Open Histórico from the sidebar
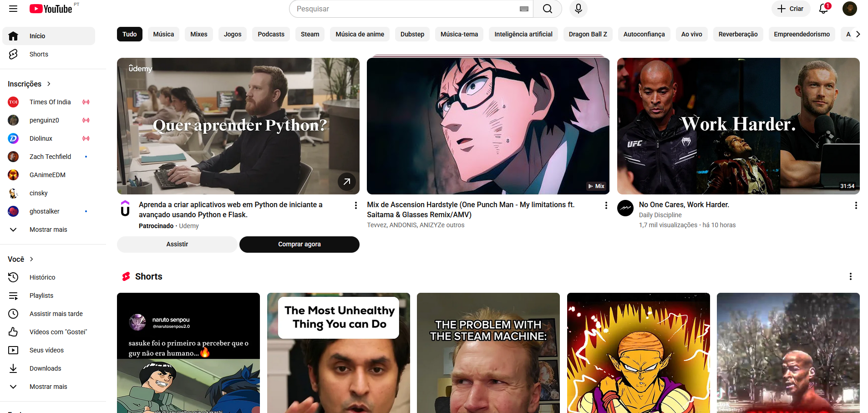The width and height of the screenshot is (868, 413). 42,277
